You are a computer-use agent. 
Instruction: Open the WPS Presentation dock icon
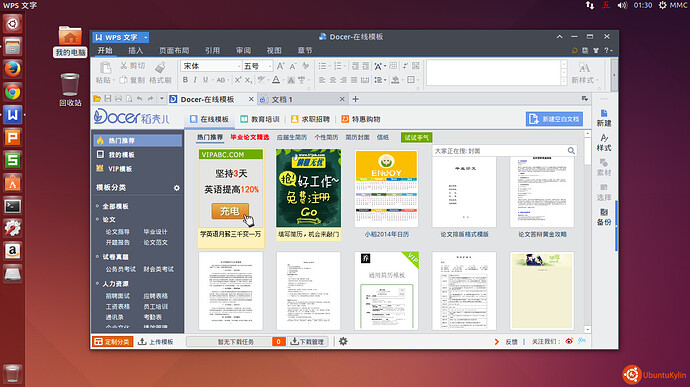point(12,138)
